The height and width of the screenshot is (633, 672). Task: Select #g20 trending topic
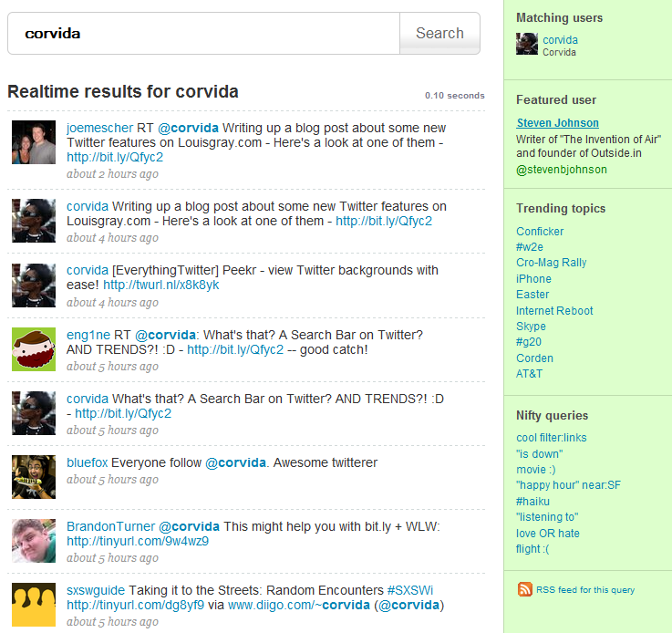pos(529,342)
